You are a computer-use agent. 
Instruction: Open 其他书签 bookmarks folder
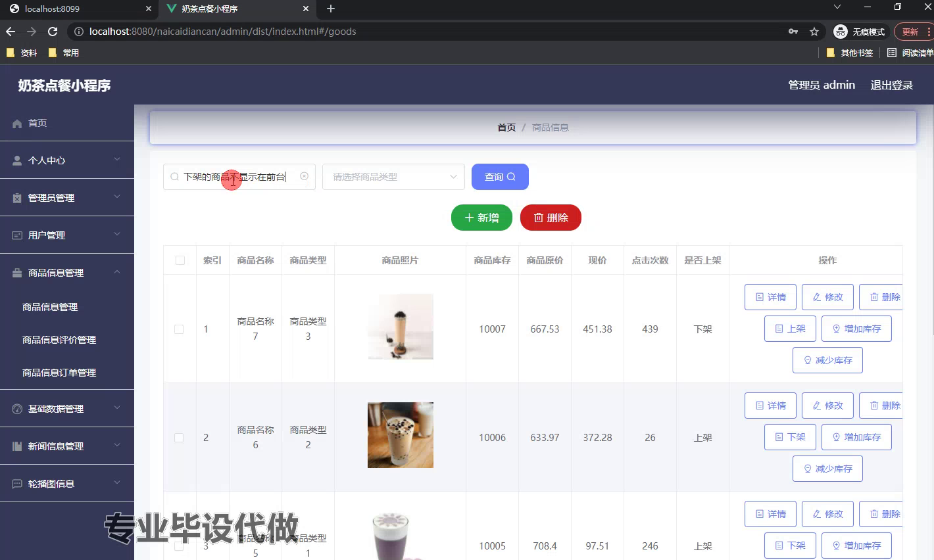[x=849, y=53]
